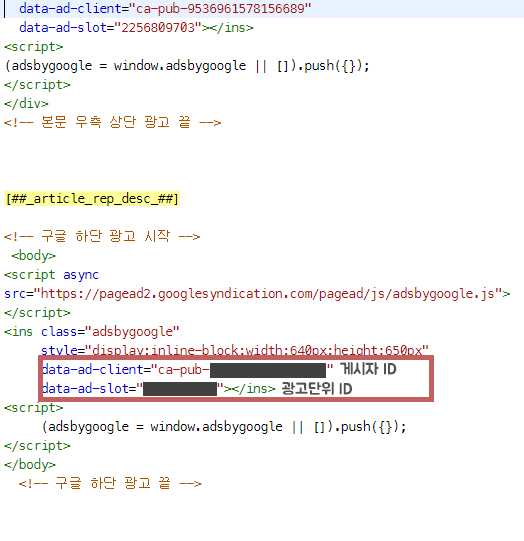Click the data-ad-slot="2256809703" line

[x=136, y=28]
